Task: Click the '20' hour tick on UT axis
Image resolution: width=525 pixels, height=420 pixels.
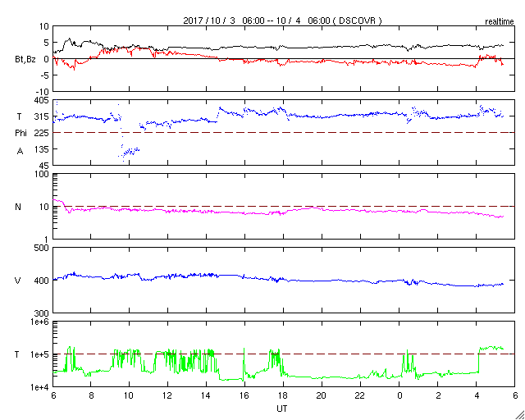Action: tap(322, 395)
